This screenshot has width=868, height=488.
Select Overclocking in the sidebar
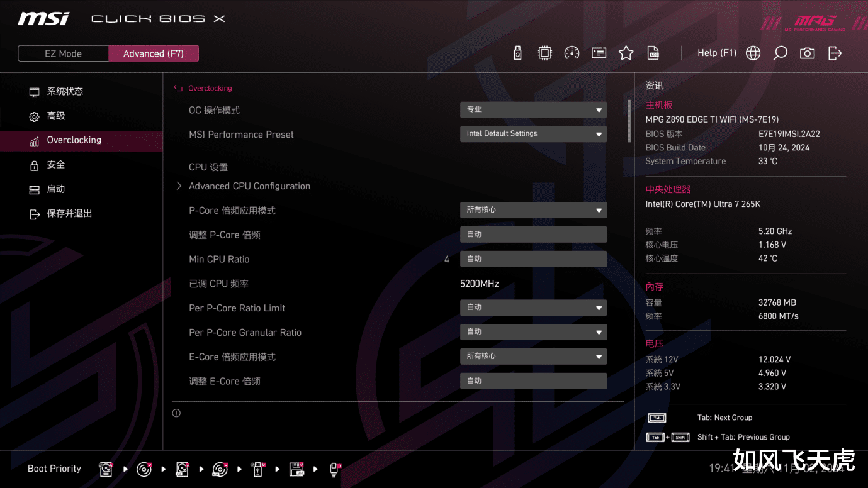pos(81,141)
